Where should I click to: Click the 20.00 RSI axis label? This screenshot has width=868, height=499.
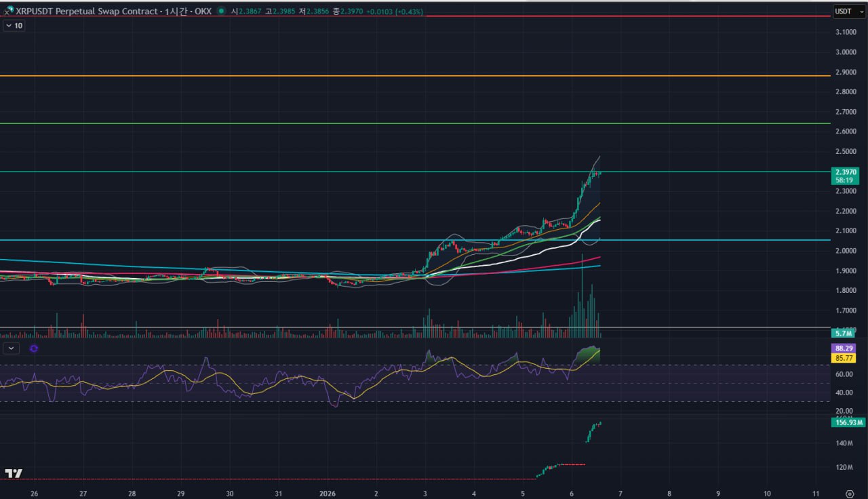[x=844, y=411]
